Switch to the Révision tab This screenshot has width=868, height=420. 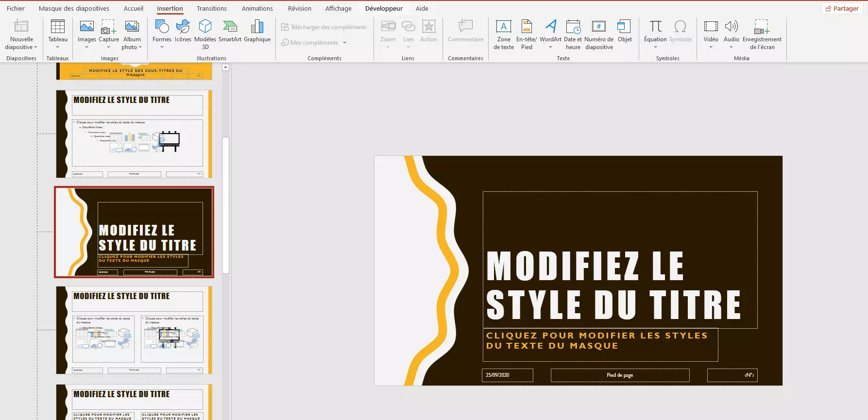pyautogui.click(x=300, y=8)
